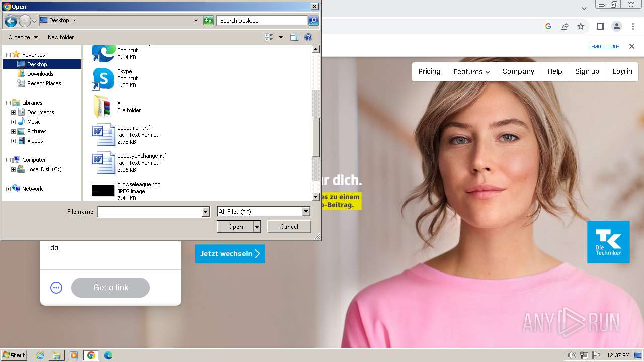Open the Chrome three-dot menu
This screenshot has width=644, height=362.
click(x=632, y=26)
